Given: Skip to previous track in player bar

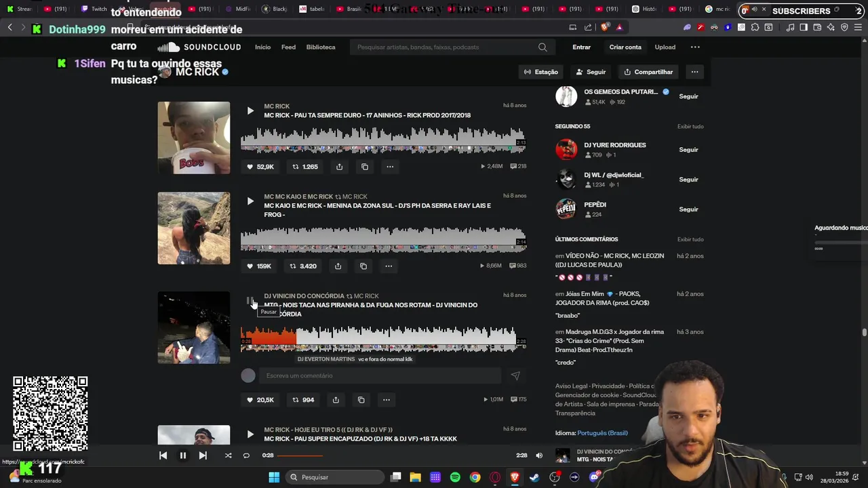Looking at the screenshot, I should [x=163, y=455].
